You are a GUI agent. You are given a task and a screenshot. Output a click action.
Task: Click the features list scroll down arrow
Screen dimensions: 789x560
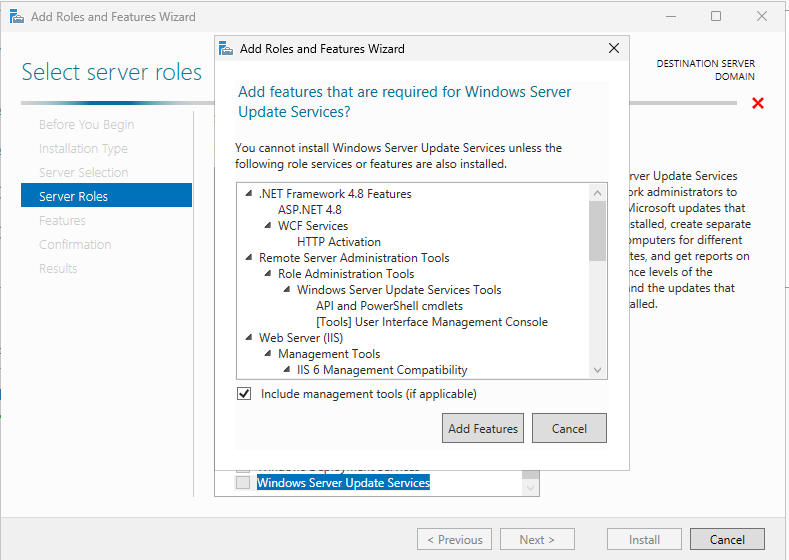(x=598, y=370)
